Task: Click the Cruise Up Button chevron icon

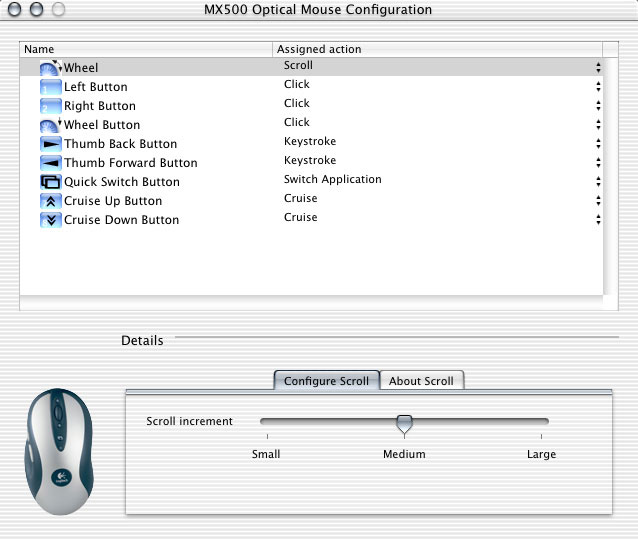Action: [51, 201]
